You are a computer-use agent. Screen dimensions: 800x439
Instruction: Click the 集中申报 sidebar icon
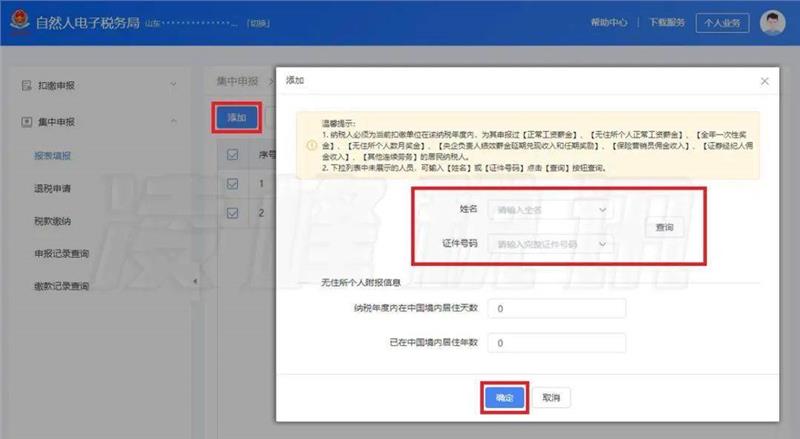point(27,122)
